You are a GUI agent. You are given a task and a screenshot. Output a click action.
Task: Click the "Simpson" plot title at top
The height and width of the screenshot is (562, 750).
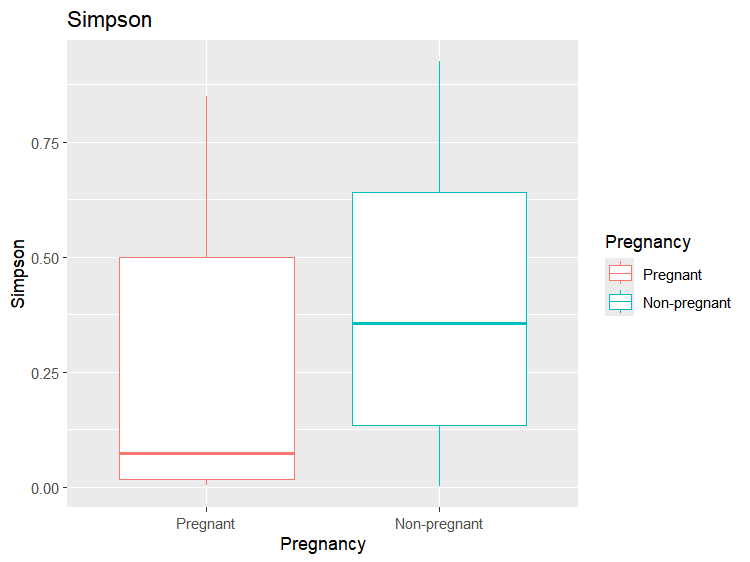109,20
